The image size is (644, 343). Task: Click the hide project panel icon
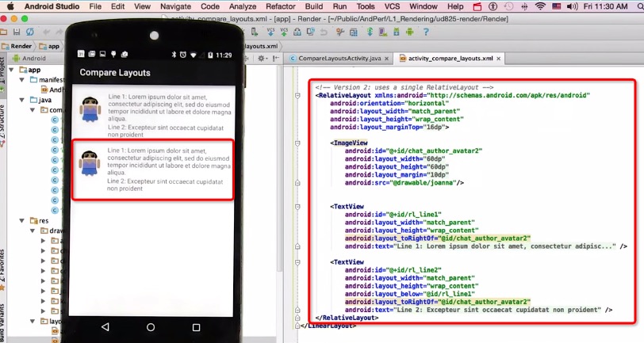[275, 59]
